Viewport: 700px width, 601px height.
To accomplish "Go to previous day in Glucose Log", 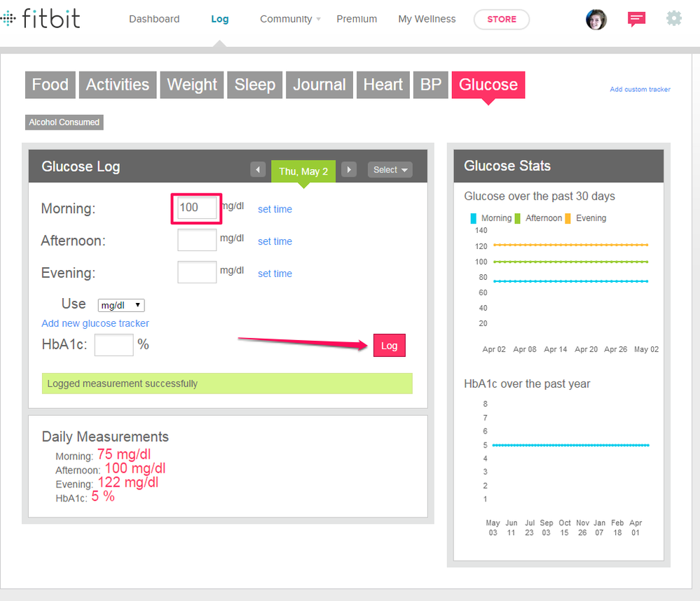I will [258, 170].
